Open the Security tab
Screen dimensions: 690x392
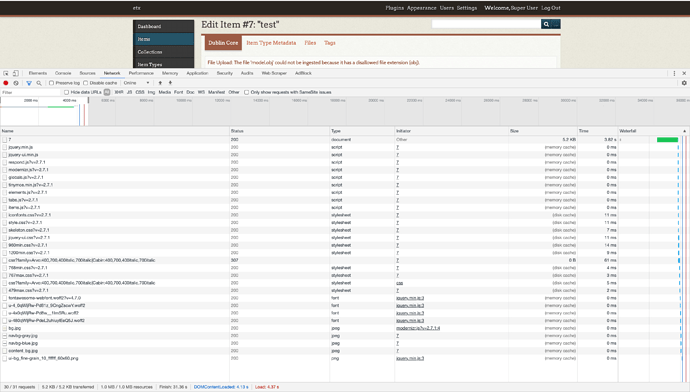point(224,73)
